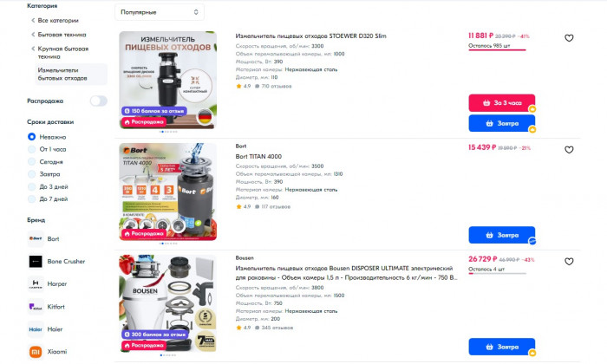The height and width of the screenshot is (364, 607).
Task: Choose the Bone Crusher brand logo
Action: point(36,262)
